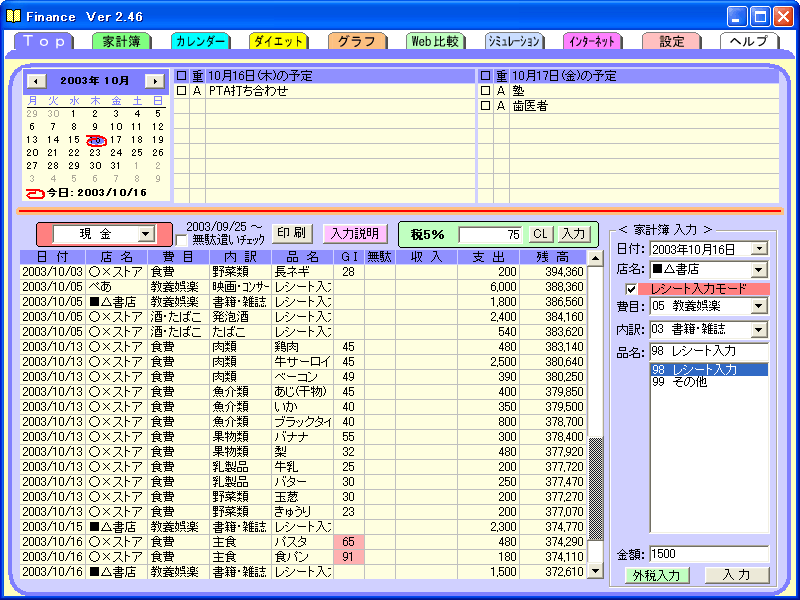Expand the 店名 dropdown
The image size is (800, 600).
click(x=759, y=269)
